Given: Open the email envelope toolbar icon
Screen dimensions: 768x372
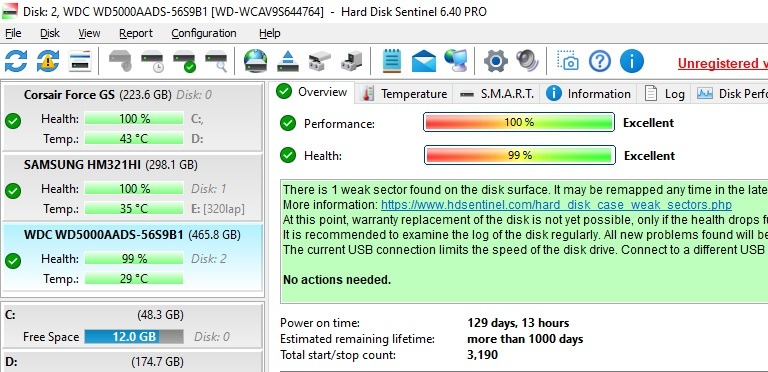Looking at the screenshot, I should pyautogui.click(x=424, y=62).
